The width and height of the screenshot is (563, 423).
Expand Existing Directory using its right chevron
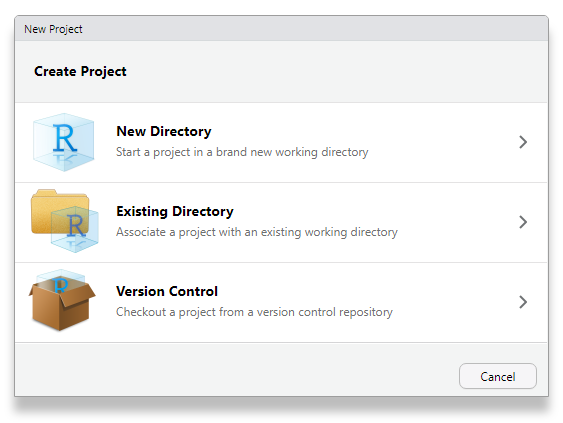[523, 222]
